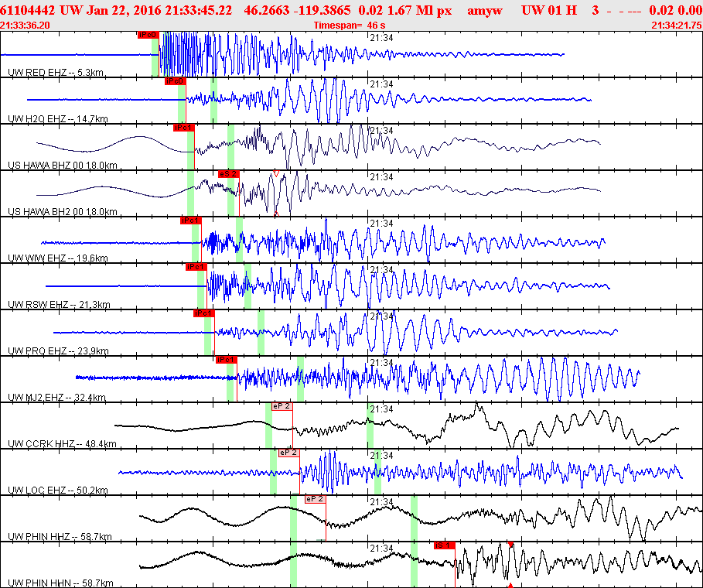Image resolution: width=703 pixels, height=588 pixels.
Task: Click the 21:34 time label on PHIN HHN row
Action: click(x=381, y=548)
